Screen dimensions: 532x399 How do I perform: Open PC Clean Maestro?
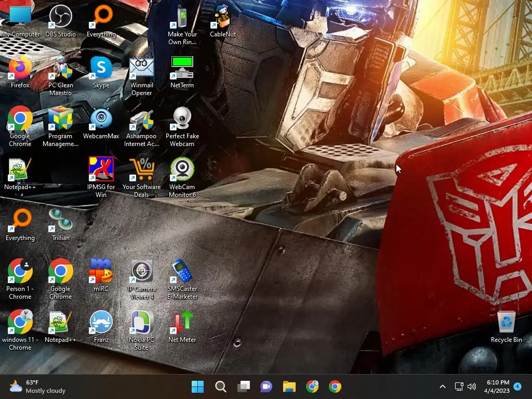[60, 76]
